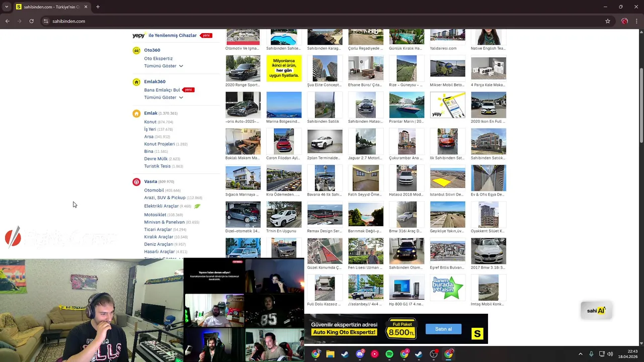644x362 pixels.
Task: Open the green İlanım burada yer alsın star
Action: click(x=447, y=288)
